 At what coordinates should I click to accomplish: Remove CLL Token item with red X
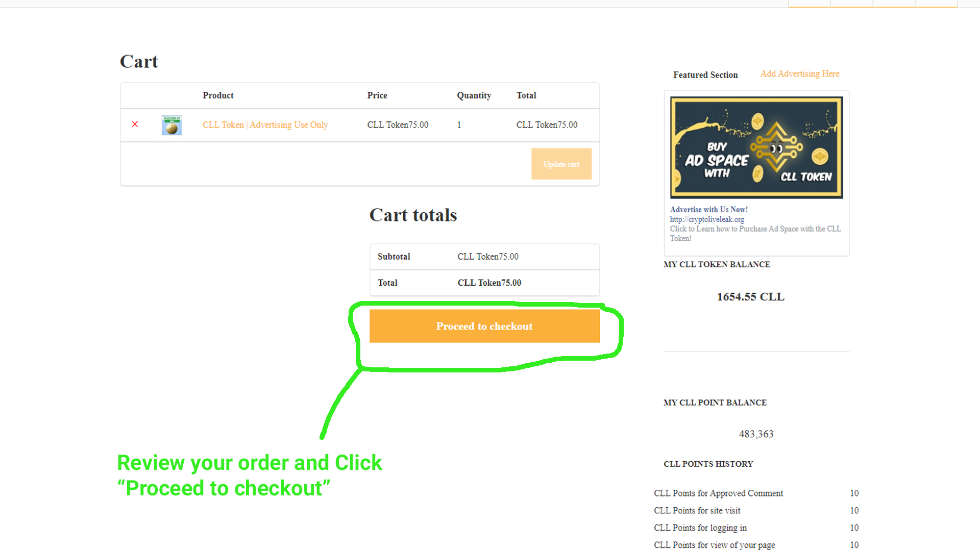135,124
